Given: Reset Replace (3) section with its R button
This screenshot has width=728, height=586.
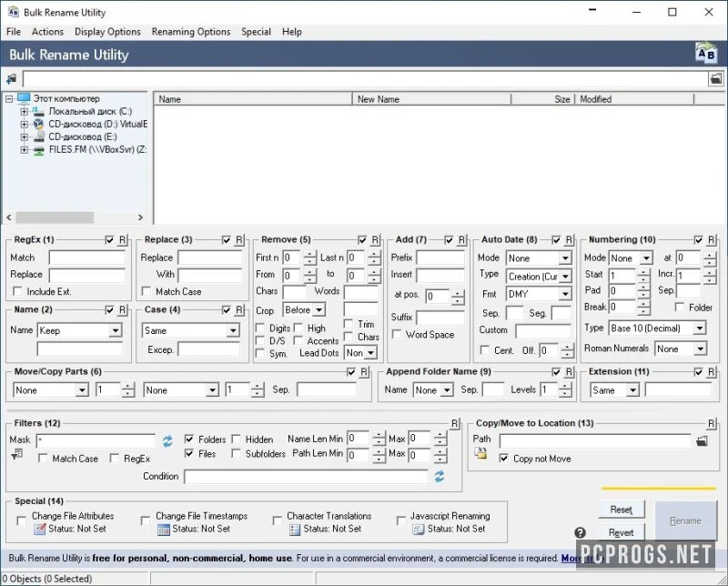Looking at the screenshot, I should (x=239, y=240).
